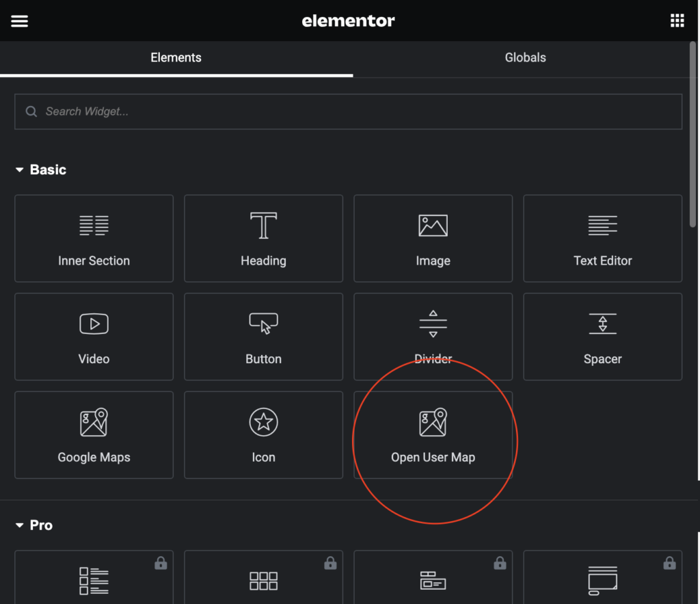Open the widgets grid icon
This screenshot has width=700, height=604.
(677, 20)
